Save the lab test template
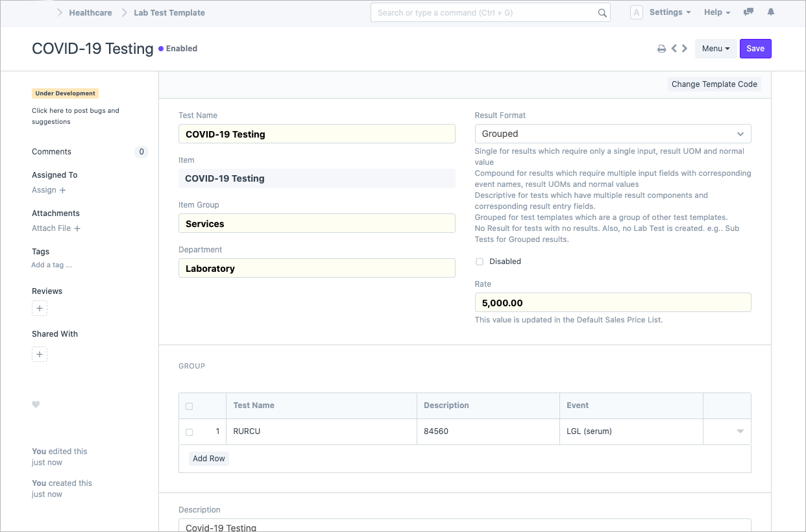Screen dimensions: 806x532 (755, 49)
